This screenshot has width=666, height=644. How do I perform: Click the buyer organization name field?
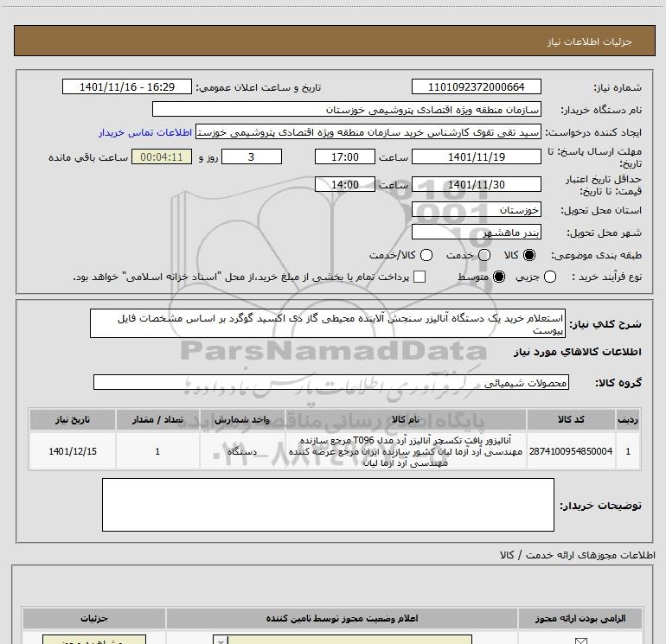(347, 109)
